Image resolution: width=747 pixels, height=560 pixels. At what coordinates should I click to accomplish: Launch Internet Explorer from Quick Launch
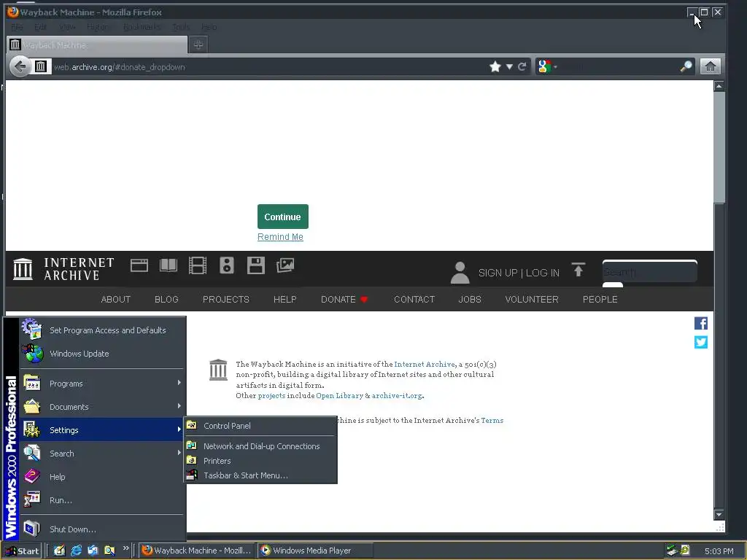coord(76,551)
